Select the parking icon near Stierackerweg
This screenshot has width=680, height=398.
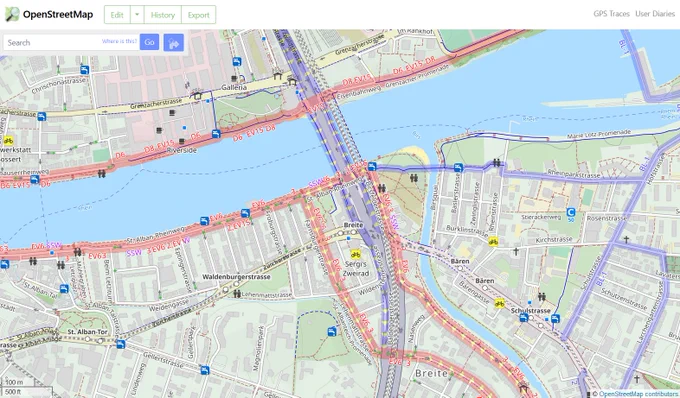coord(571,212)
